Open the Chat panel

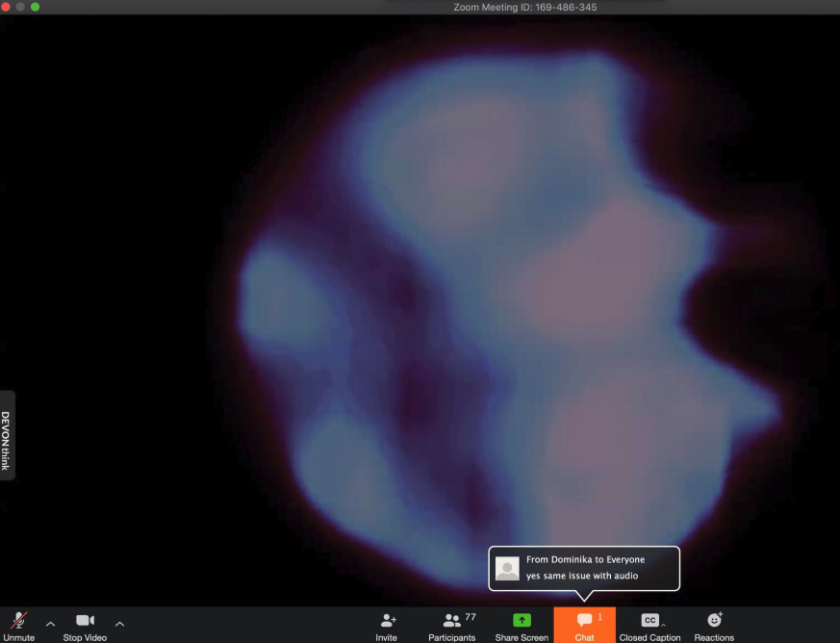[x=584, y=626]
